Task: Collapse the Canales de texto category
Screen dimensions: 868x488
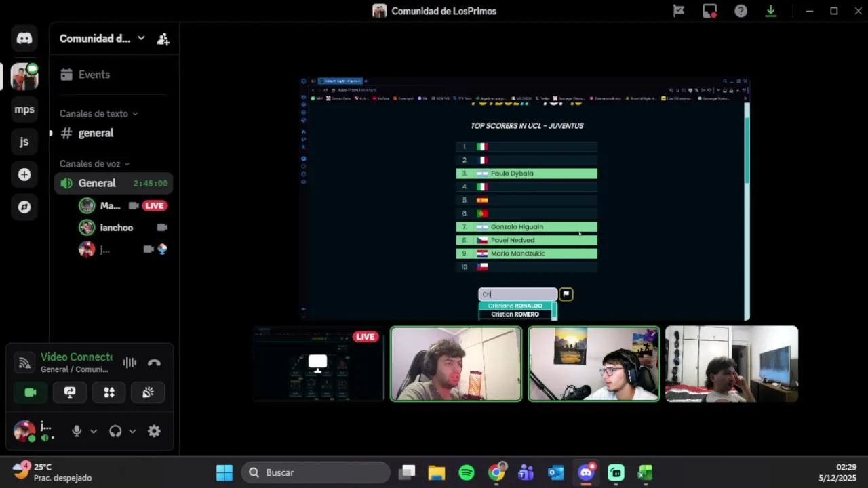Action: [x=98, y=113]
